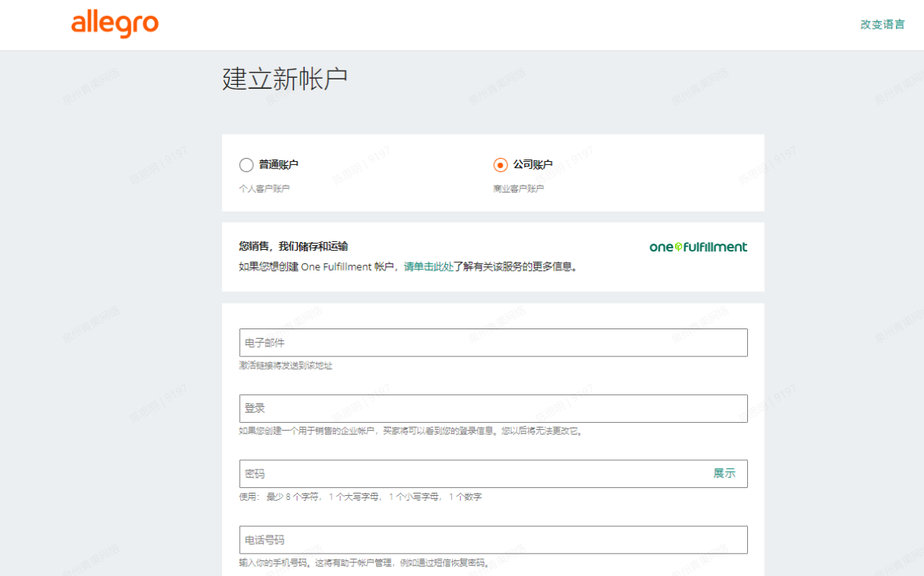The width and height of the screenshot is (924, 576).
Task: Click the 电话号码 phone number field
Action: coord(493,540)
